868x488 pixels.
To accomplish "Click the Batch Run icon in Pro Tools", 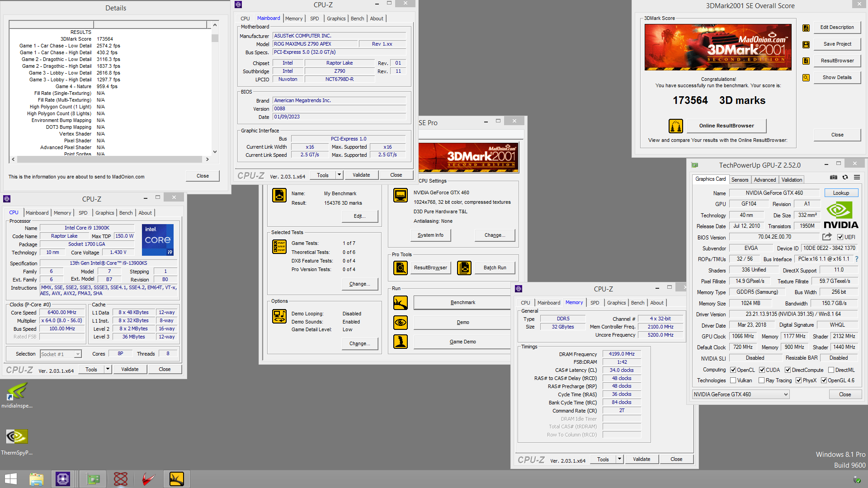I will pyautogui.click(x=464, y=268).
